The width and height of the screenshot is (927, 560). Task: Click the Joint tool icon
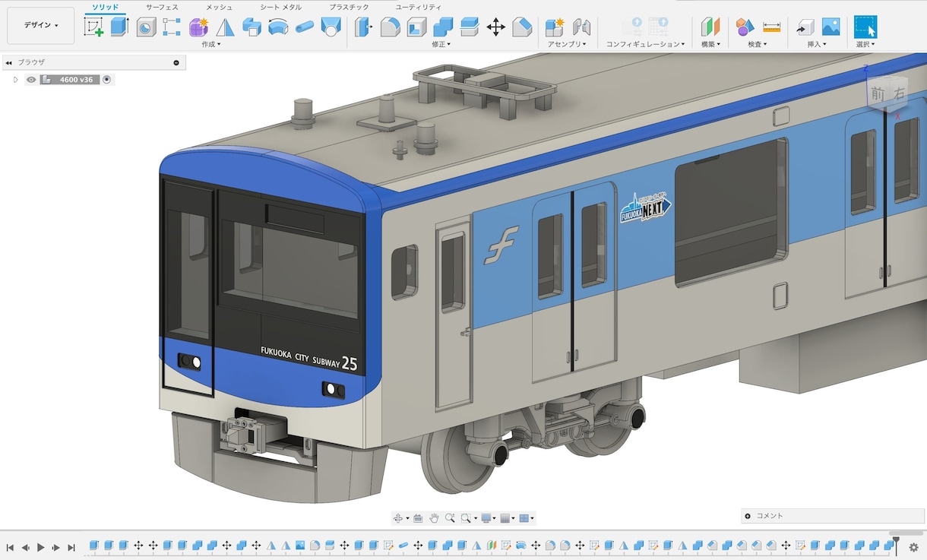point(581,27)
